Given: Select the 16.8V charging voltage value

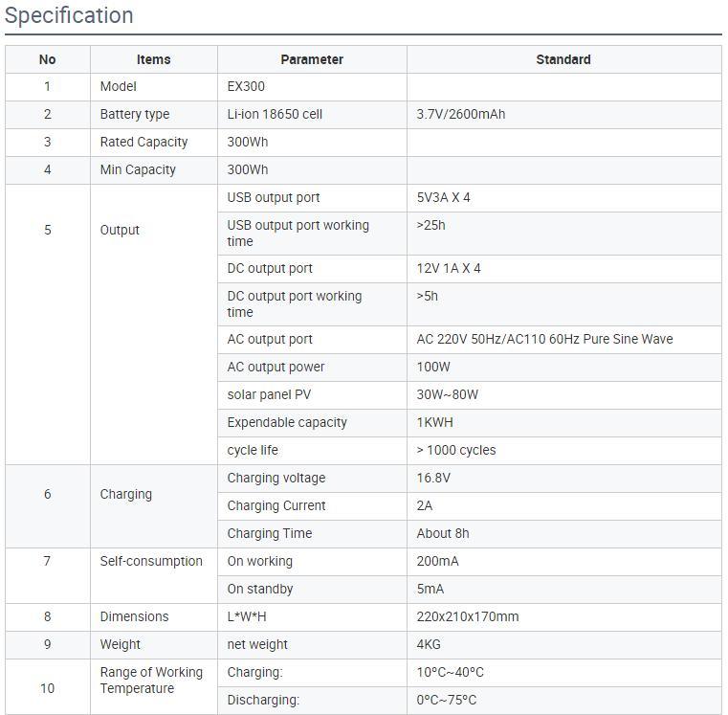Looking at the screenshot, I should [433, 478].
